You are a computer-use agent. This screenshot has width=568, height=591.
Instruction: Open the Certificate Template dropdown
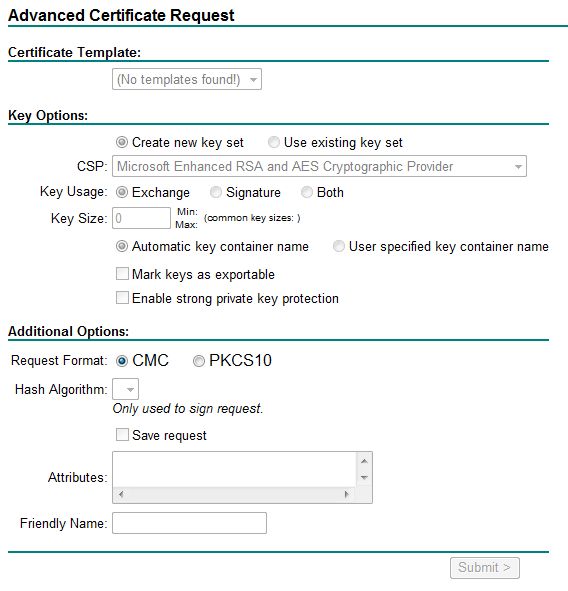click(187, 79)
